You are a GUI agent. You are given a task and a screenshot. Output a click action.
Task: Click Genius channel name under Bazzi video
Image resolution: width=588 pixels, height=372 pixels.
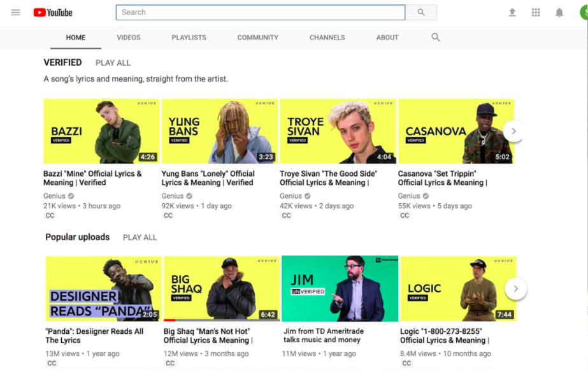point(54,196)
